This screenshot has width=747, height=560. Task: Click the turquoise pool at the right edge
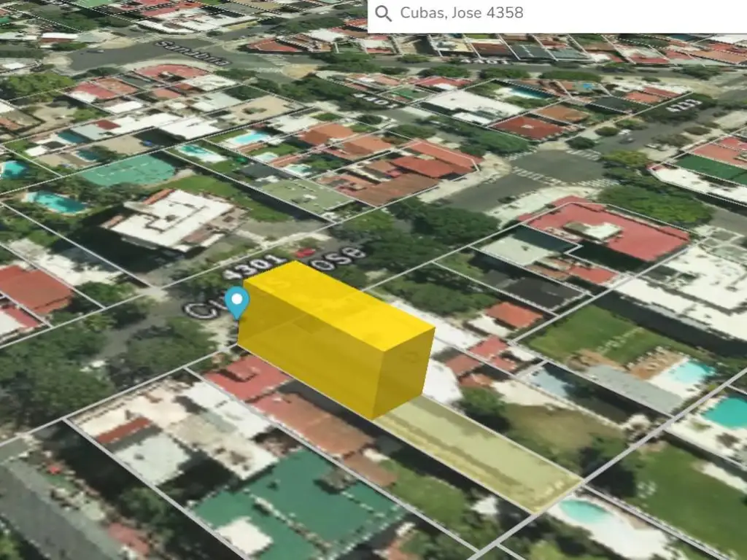tap(727, 412)
